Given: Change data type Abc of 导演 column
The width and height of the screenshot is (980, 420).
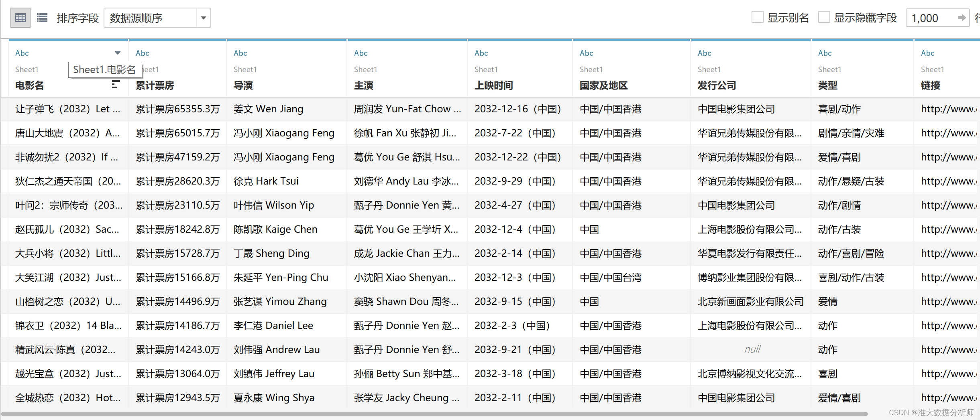Looking at the screenshot, I should (240, 53).
